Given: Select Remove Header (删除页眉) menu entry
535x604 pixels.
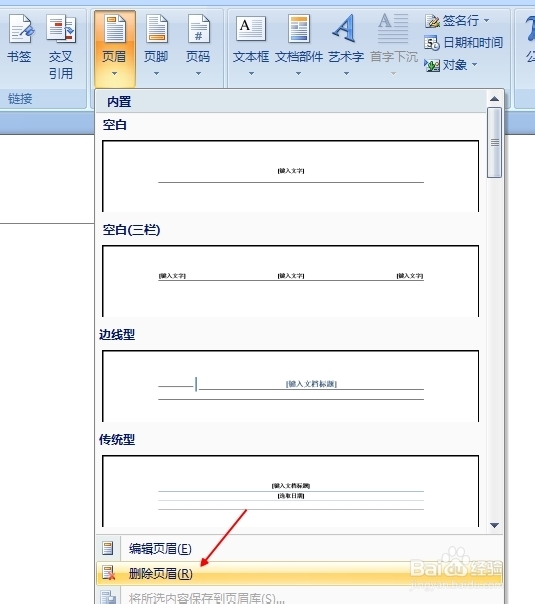Looking at the screenshot, I should click(x=299, y=573).
